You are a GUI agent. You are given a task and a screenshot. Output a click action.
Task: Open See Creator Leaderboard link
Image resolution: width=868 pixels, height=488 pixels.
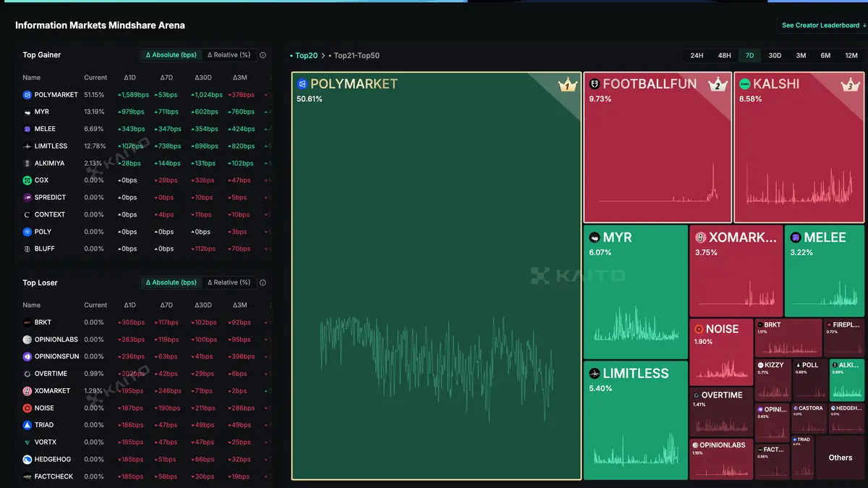pyautogui.click(x=824, y=25)
